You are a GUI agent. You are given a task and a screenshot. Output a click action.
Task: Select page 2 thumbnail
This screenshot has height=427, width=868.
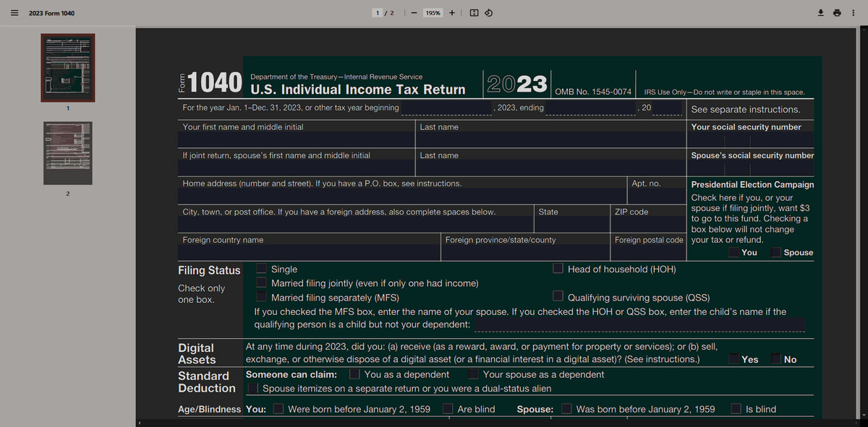click(x=67, y=152)
